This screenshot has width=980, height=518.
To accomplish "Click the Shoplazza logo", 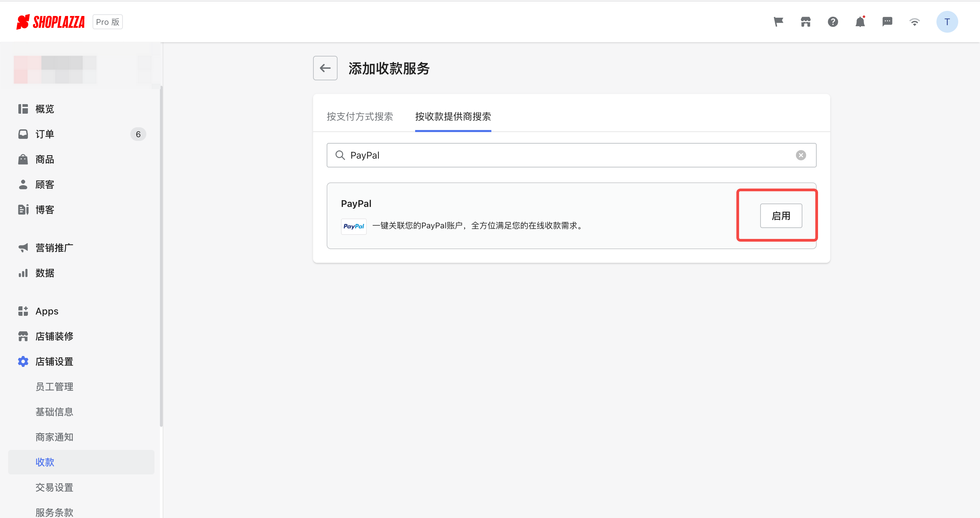I will [x=50, y=22].
